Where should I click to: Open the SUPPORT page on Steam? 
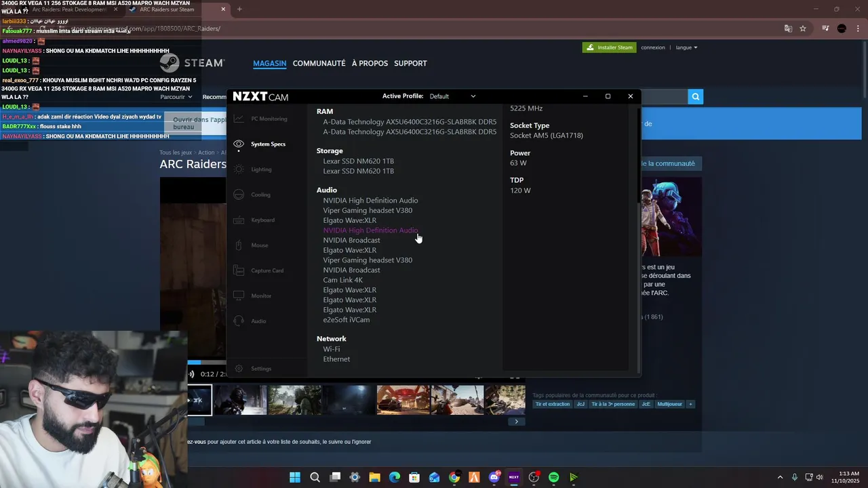410,64
